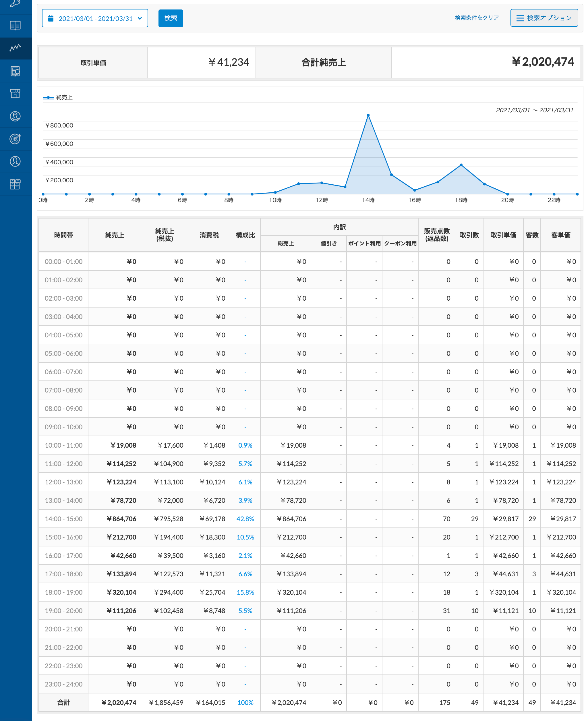Click the 取引単価 table column header
Viewport: 588px width, 721px height.
(503, 235)
